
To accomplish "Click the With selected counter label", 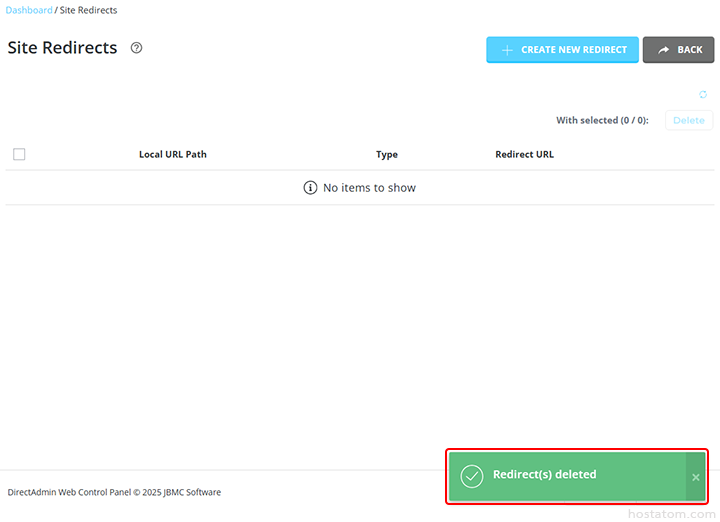I will (x=602, y=121).
